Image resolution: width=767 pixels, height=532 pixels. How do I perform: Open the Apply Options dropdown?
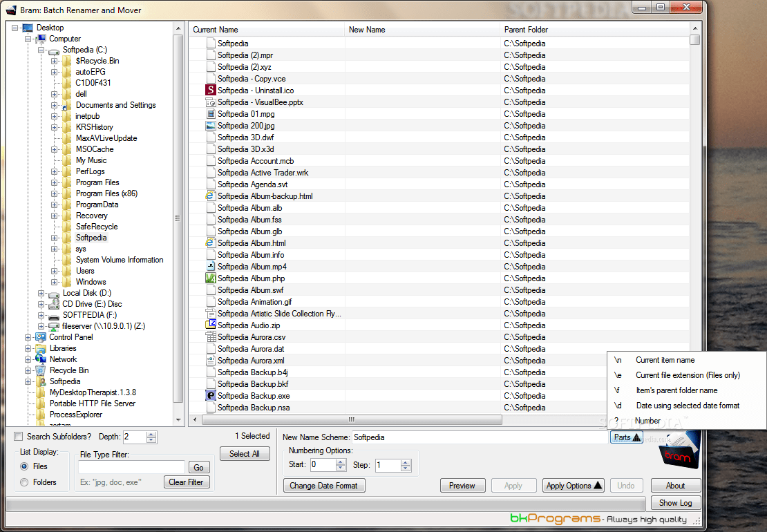click(574, 486)
